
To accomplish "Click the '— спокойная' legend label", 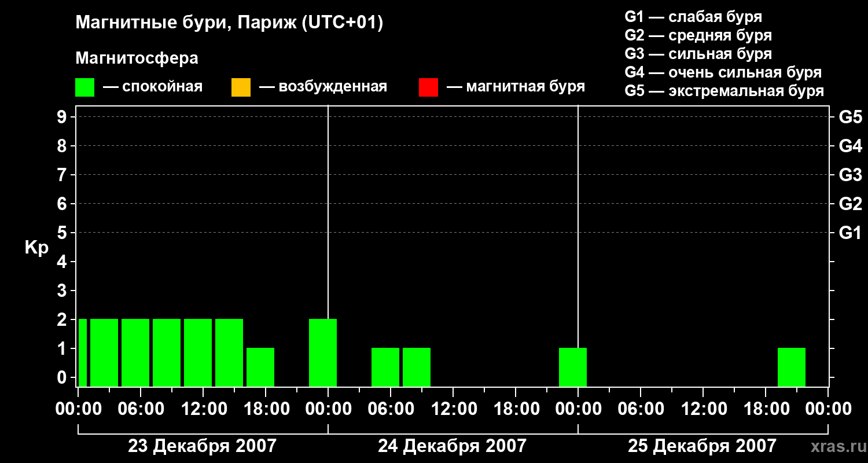I will pyautogui.click(x=153, y=87).
